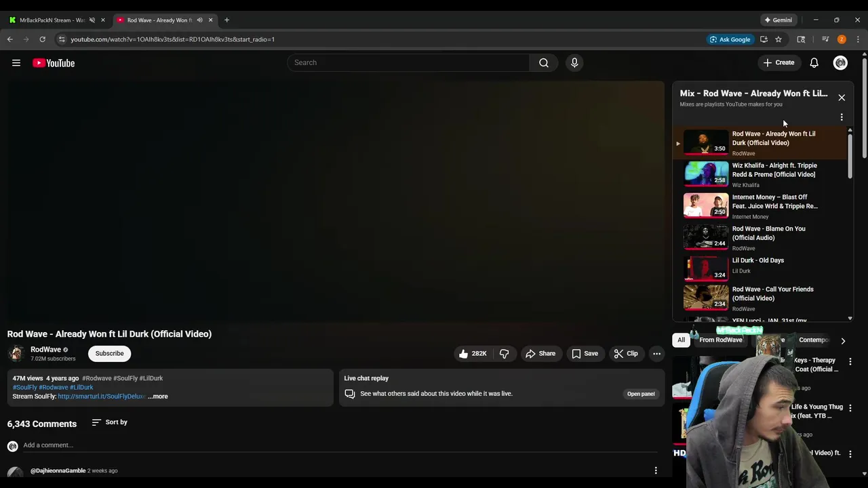Click the Add a comment field

point(340,445)
